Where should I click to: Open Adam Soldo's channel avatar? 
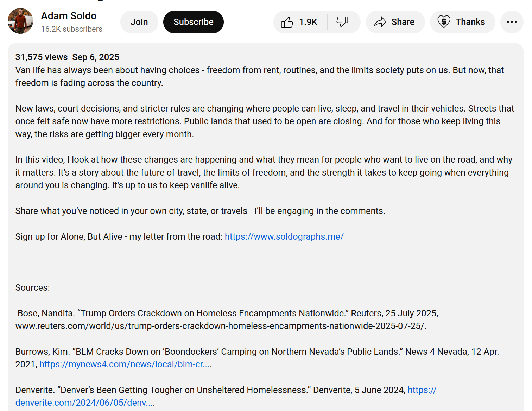click(20, 21)
